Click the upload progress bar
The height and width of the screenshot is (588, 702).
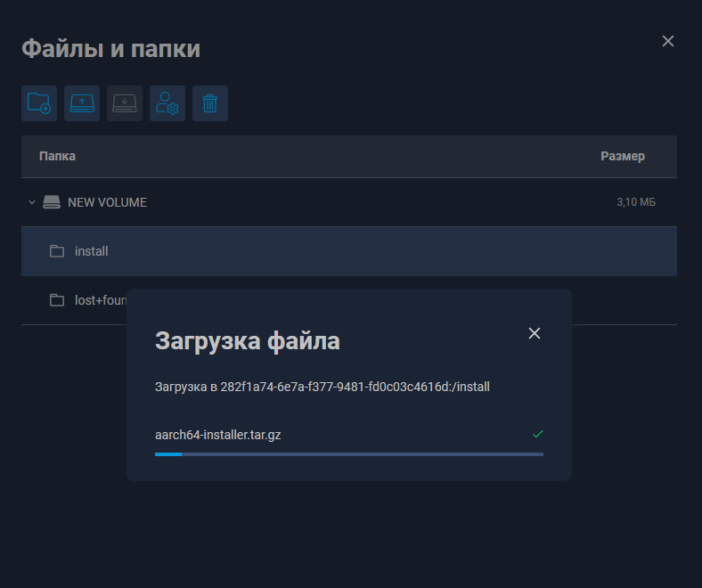point(348,453)
